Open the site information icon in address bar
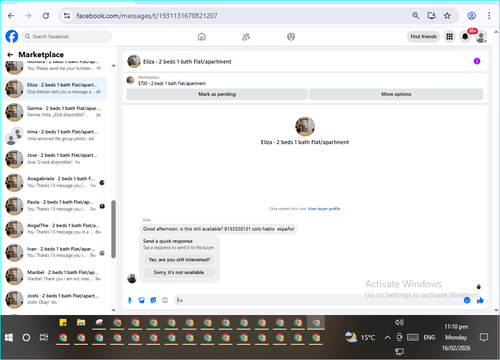 click(67, 16)
